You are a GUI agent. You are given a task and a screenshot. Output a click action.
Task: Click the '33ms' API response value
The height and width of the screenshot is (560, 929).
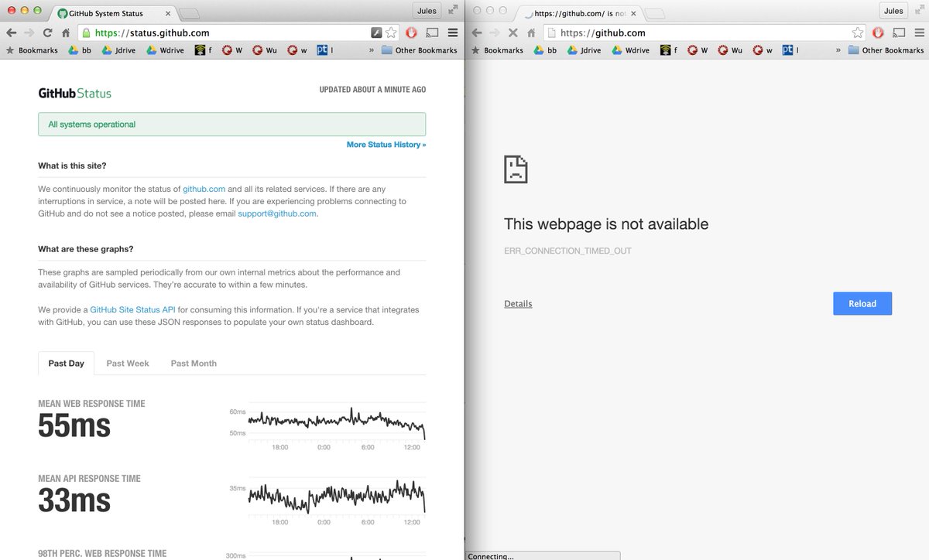(x=74, y=501)
